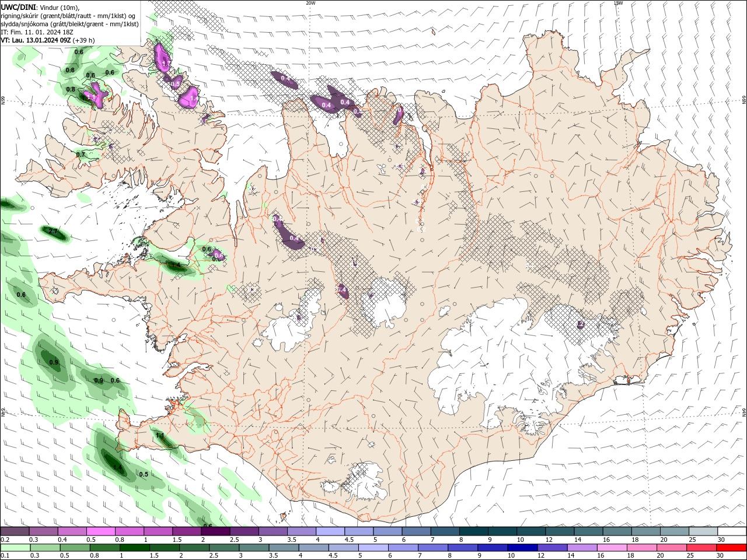Image resolution: width=747 pixels, height=560 pixels.
Task: Click the '3.5' label in the rain legend row
Action: coord(273,556)
